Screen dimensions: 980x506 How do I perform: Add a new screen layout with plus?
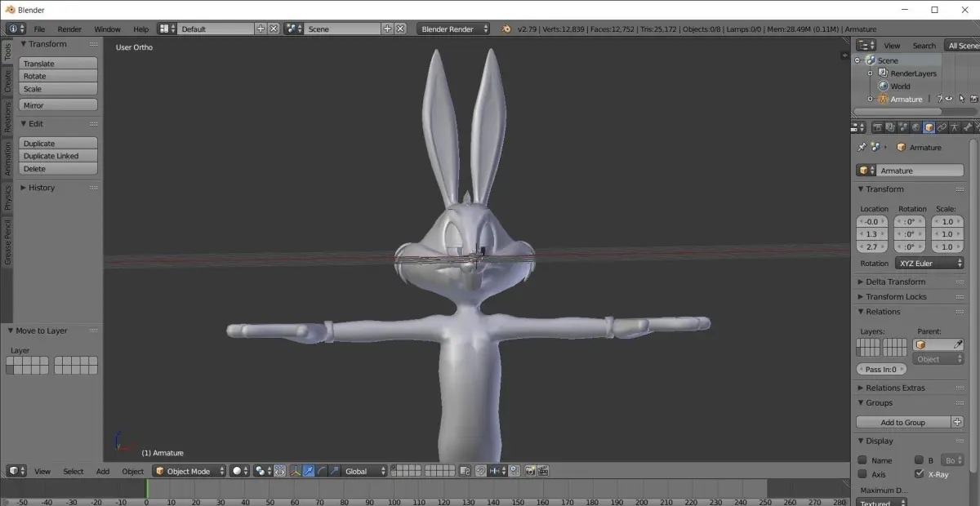(x=261, y=29)
